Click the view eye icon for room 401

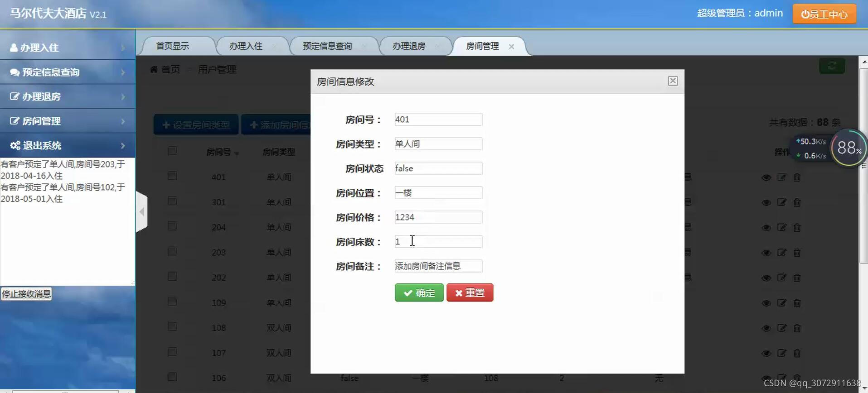point(766,177)
